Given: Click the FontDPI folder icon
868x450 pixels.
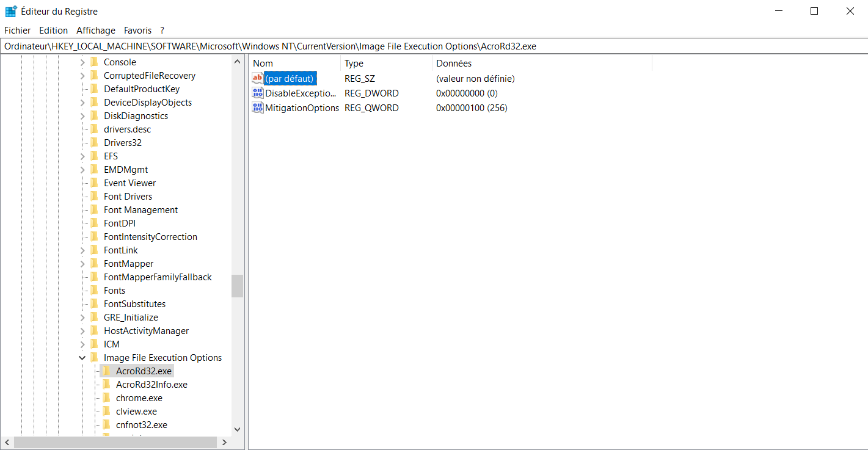Looking at the screenshot, I should coord(94,223).
